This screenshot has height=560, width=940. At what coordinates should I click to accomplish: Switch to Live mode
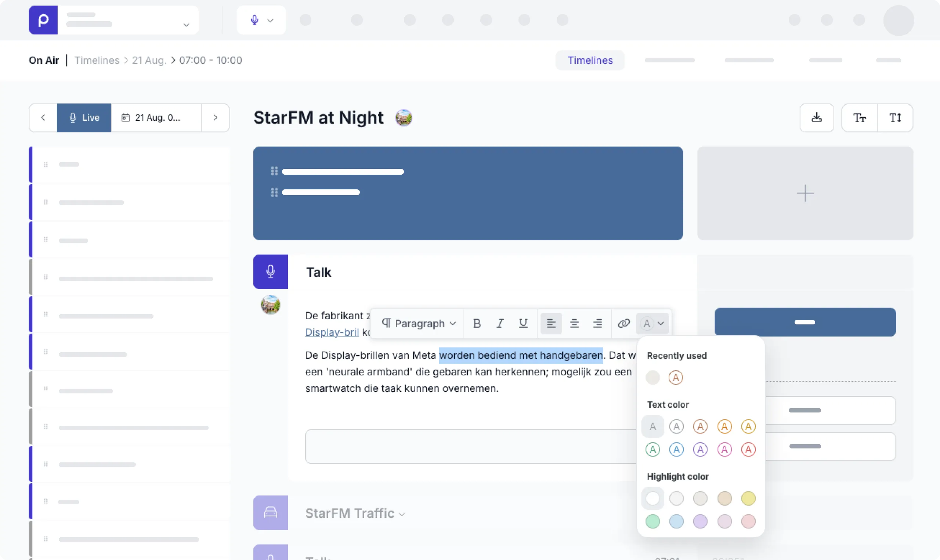(84, 118)
